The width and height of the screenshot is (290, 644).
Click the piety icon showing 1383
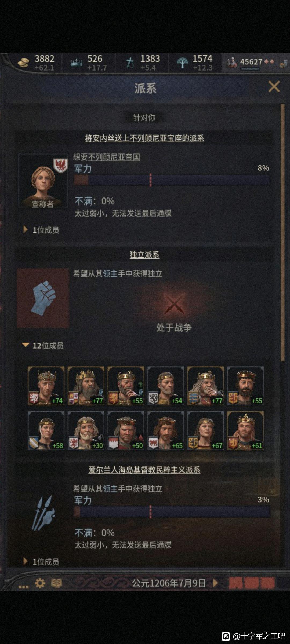(130, 63)
